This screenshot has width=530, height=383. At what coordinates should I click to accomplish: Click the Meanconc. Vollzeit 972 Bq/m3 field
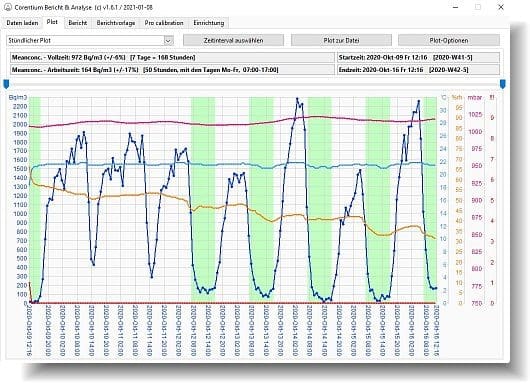(x=172, y=57)
